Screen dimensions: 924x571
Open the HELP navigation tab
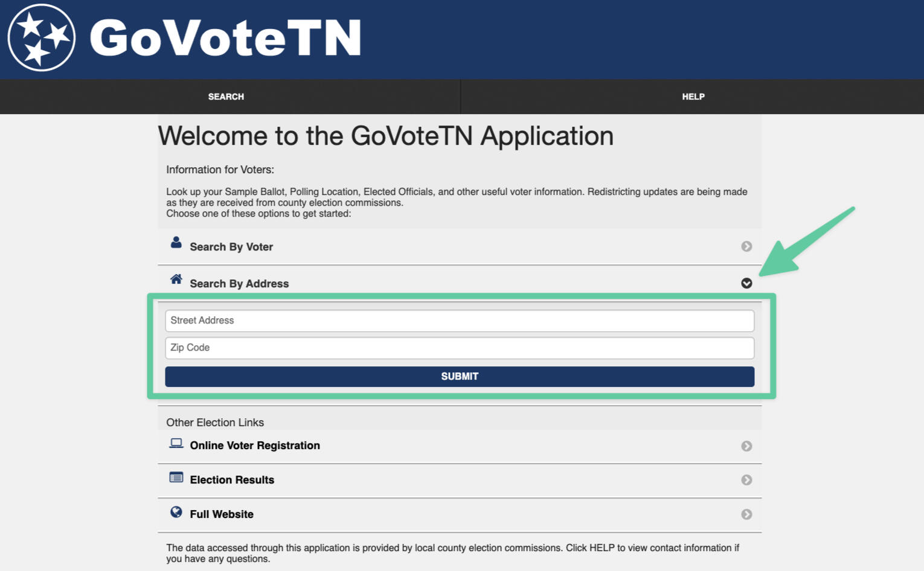[693, 97]
